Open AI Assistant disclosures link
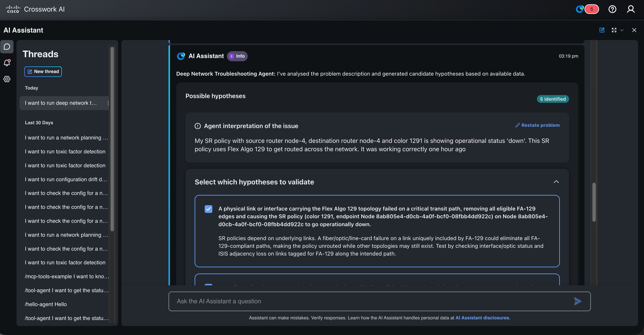The width and height of the screenshot is (644, 335). 483,318
